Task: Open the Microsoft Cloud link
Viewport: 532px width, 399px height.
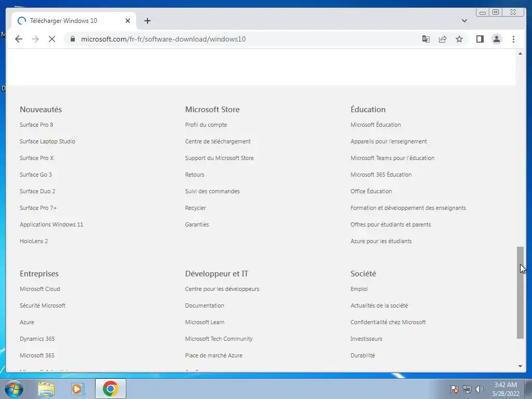Action: tap(39, 289)
